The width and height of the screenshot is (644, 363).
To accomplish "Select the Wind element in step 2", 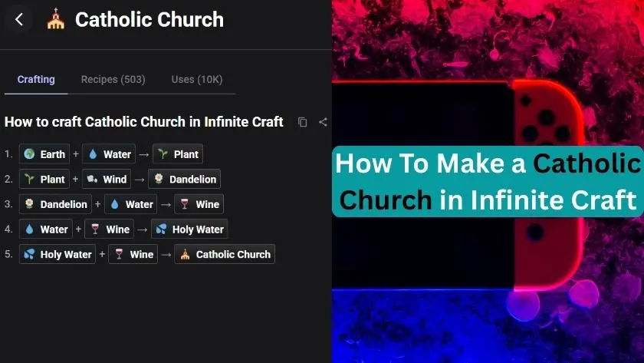I will click(107, 180).
